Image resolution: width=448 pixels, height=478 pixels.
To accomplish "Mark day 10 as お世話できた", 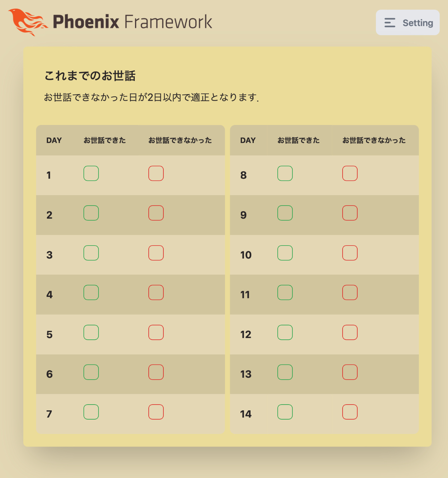I will tap(285, 253).
